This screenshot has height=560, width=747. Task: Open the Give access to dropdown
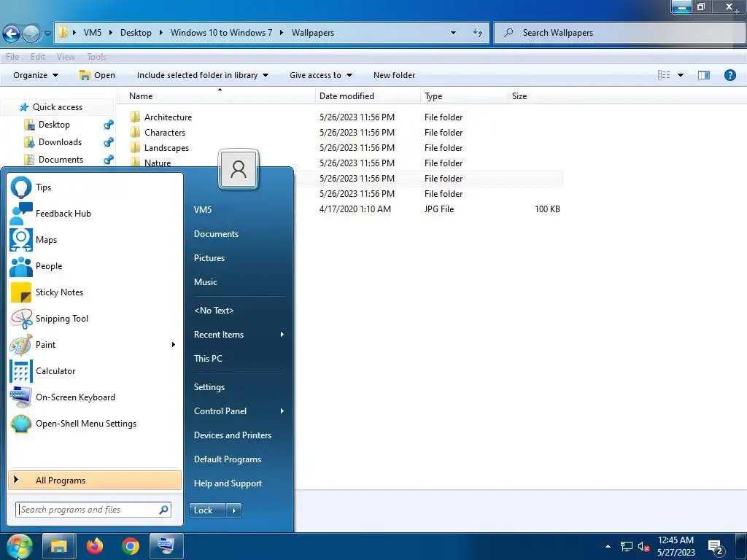click(321, 75)
